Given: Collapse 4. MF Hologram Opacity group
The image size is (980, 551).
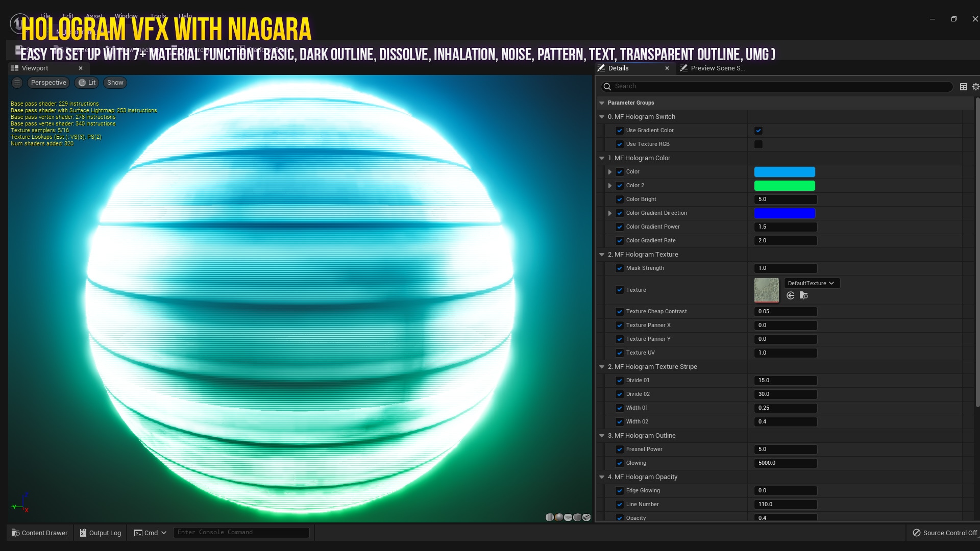Looking at the screenshot, I should tap(602, 477).
